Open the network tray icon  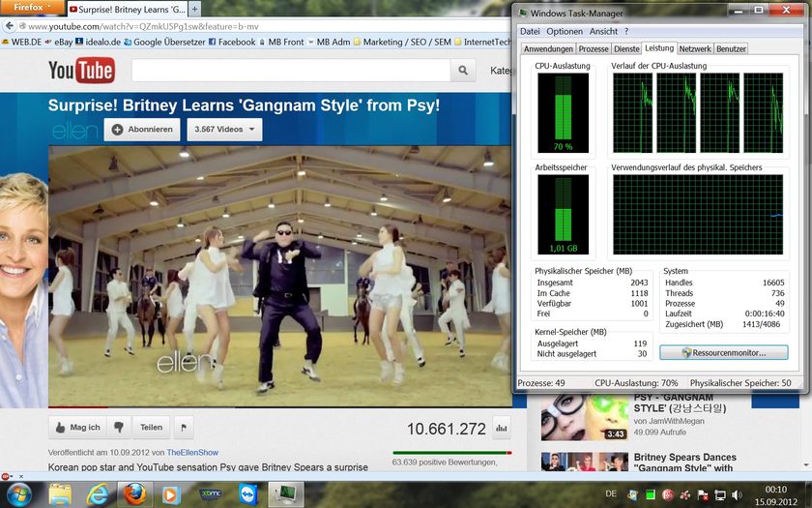click(x=720, y=495)
